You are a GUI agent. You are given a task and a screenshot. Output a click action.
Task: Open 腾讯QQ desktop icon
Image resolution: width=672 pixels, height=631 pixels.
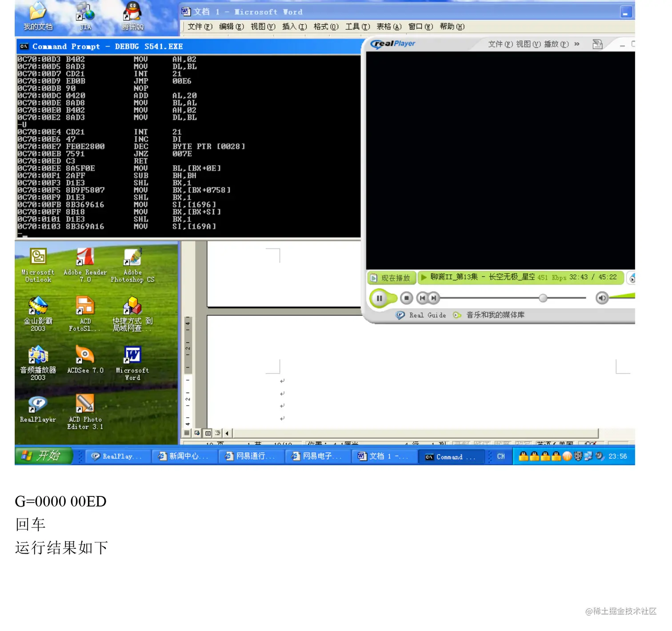tap(132, 16)
